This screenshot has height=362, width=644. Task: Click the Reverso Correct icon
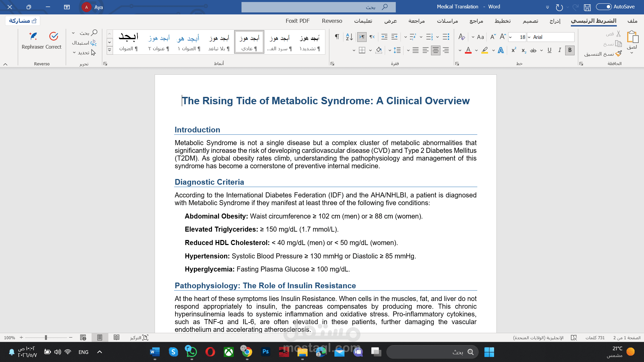pos(54,36)
